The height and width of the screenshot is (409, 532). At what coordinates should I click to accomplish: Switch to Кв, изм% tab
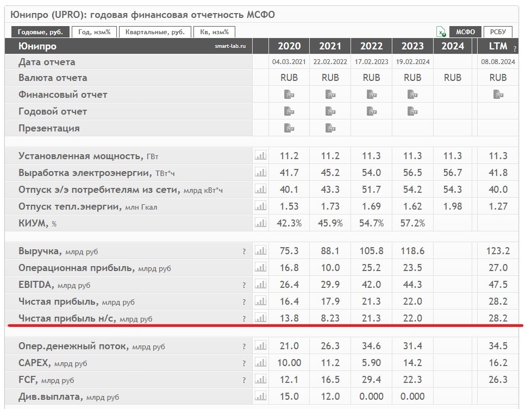tap(214, 32)
